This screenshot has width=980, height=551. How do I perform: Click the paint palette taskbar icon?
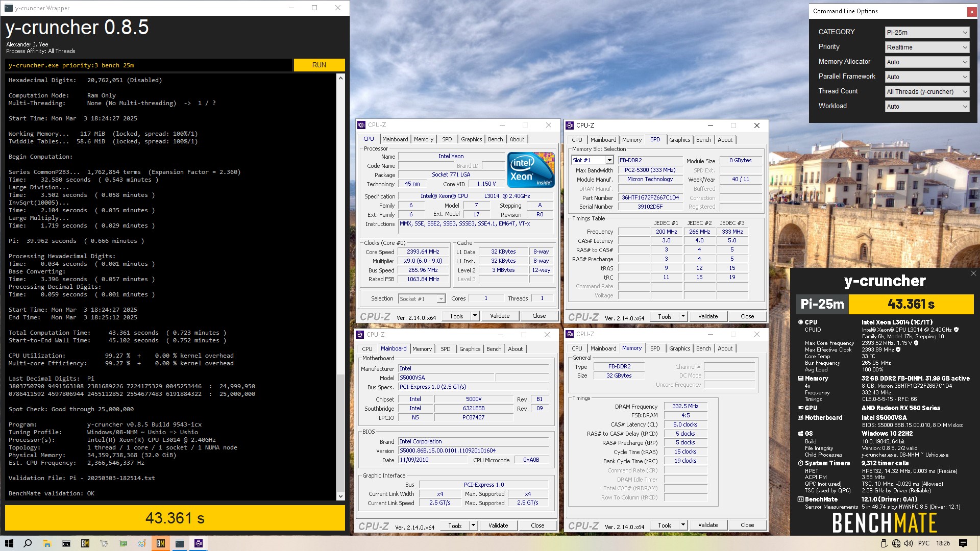[142, 543]
